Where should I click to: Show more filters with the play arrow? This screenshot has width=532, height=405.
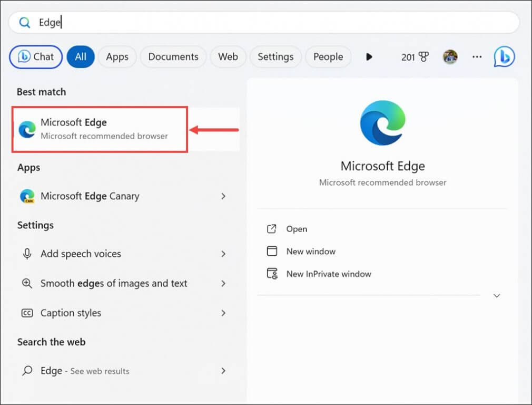(x=369, y=57)
